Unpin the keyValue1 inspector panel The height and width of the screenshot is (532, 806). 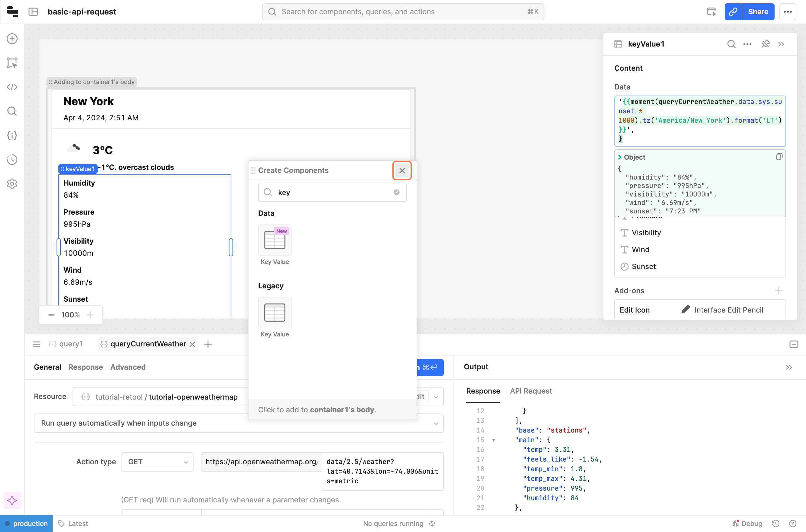765,44
